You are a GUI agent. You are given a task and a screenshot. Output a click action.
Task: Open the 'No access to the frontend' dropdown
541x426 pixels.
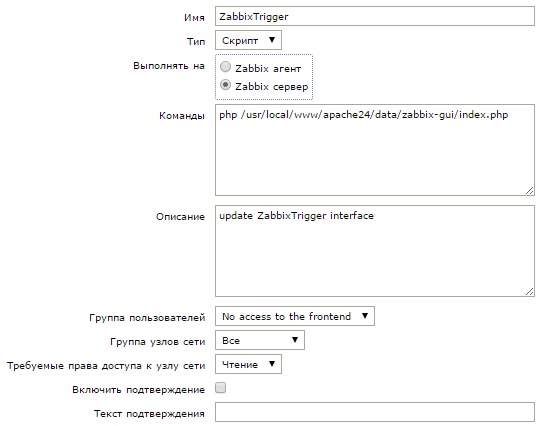[295, 316]
